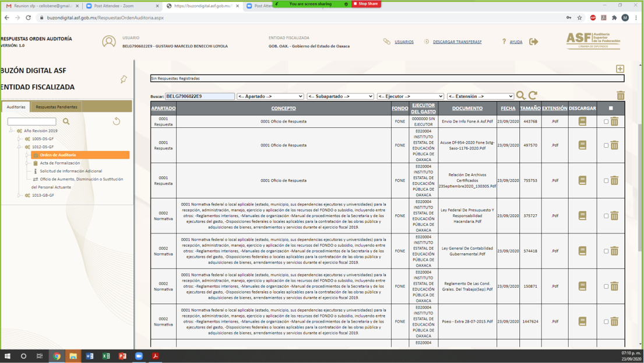
Task: Open the Descargar TransferASF link
Action: (457, 42)
